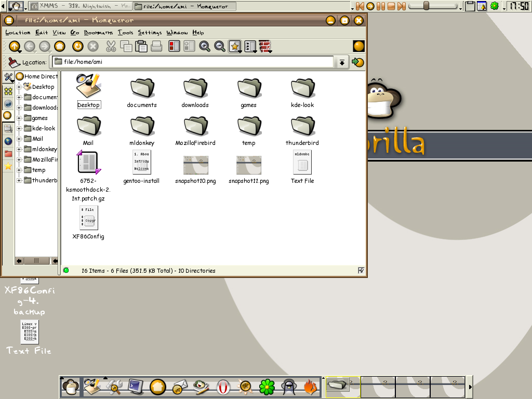Image resolution: width=532 pixels, height=399 pixels.
Task: Click XMMS previous track button in panel
Action: [x=360, y=6]
